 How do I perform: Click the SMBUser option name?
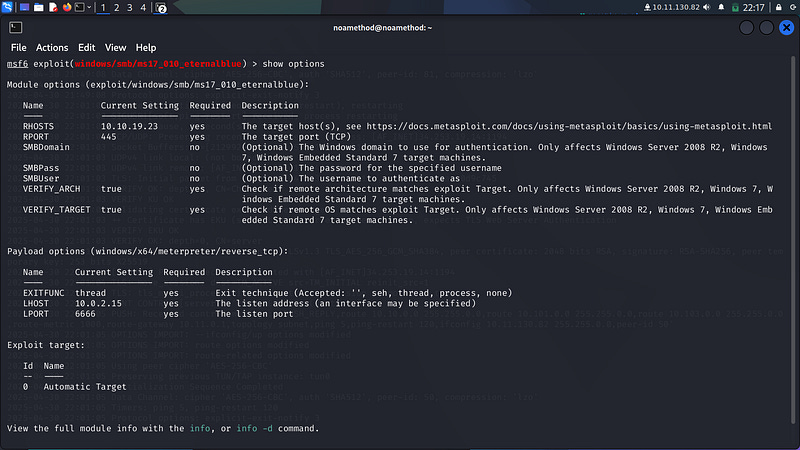tap(41, 178)
